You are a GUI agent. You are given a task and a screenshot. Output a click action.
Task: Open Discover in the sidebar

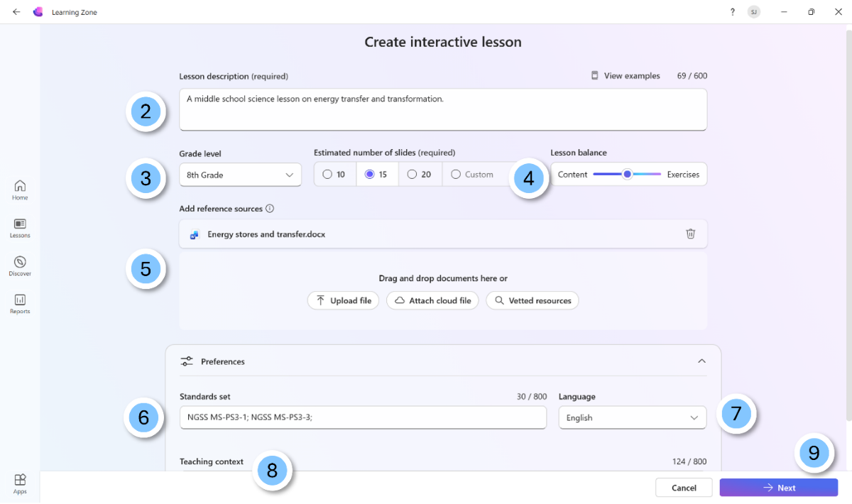(20, 266)
